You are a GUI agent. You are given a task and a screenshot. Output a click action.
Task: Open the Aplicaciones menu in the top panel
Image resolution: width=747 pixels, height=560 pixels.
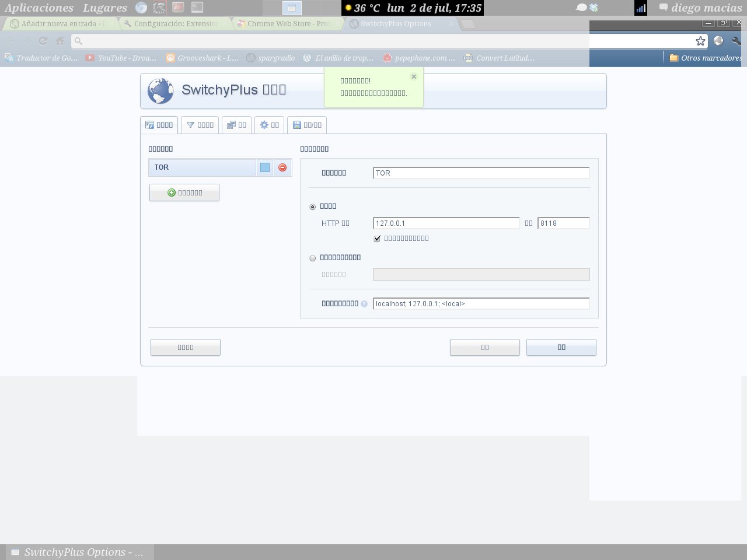click(39, 8)
